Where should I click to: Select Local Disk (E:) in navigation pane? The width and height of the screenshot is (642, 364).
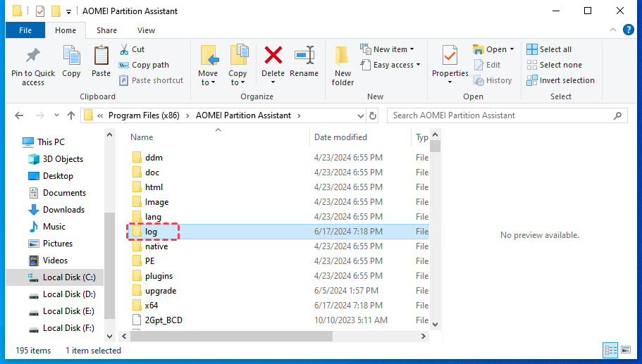pyautogui.click(x=61, y=311)
